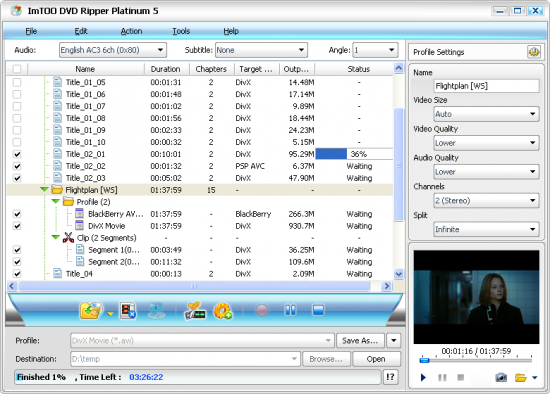Start ripping with the red record button

(262, 310)
